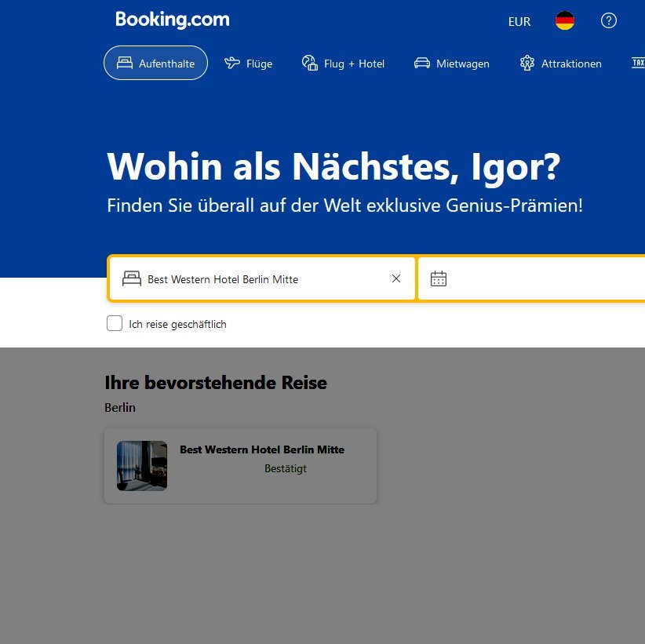Click the Bestätigt status text
Viewport: 645px width, 644px height.
click(286, 468)
